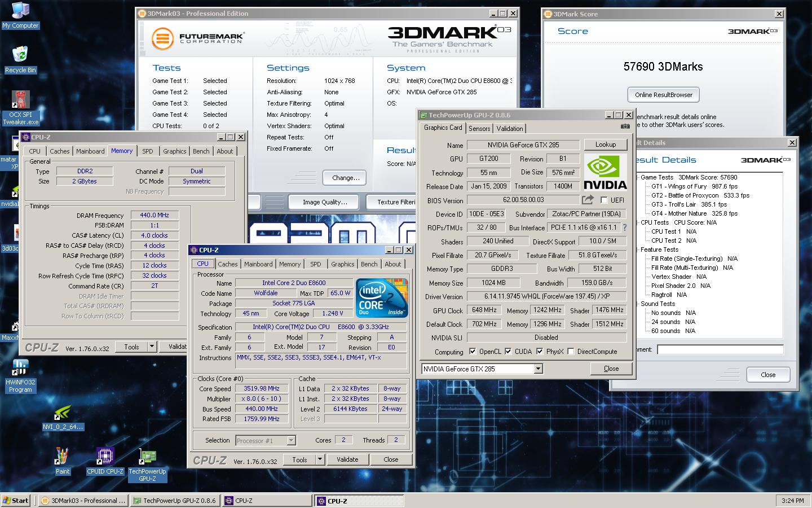Viewport: 812px width, 508px height.
Task: Click the Comment input field in Result Details
Action: (720, 349)
